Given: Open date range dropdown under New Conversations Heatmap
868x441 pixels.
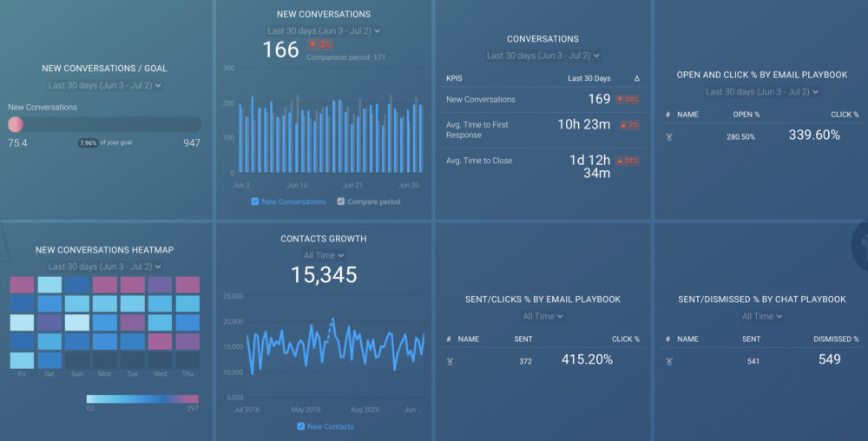Looking at the screenshot, I should 104,267.
